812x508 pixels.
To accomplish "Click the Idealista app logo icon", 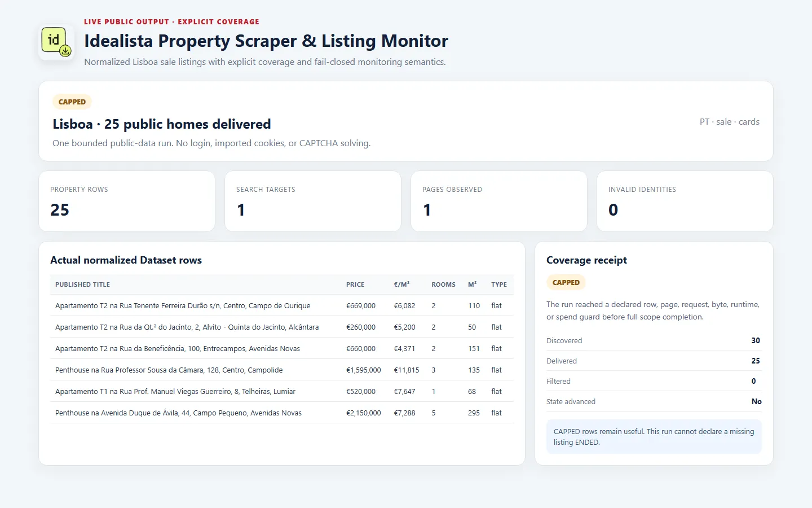I will point(56,42).
